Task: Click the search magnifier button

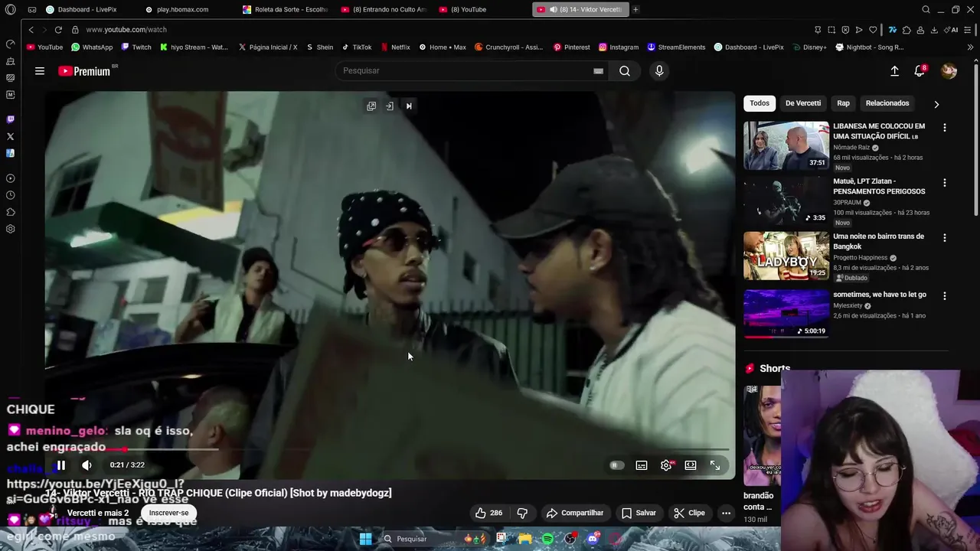Action: pyautogui.click(x=625, y=71)
